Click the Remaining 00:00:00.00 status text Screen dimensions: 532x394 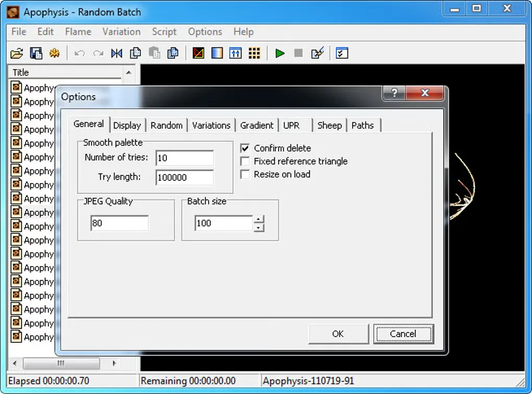(x=188, y=381)
